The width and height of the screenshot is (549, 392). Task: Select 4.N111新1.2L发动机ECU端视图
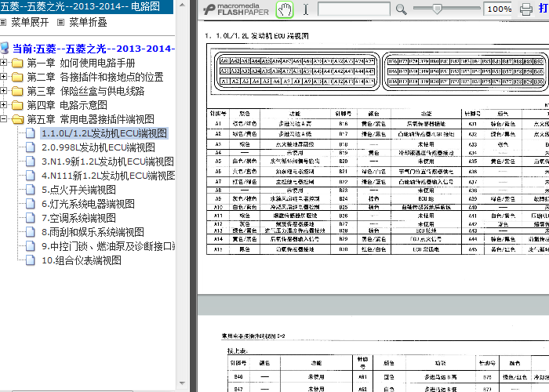point(108,176)
